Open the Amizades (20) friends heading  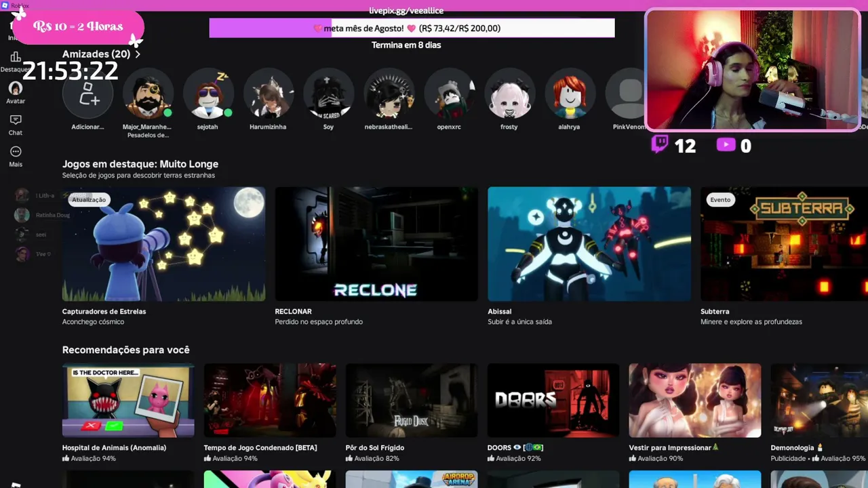pos(96,54)
